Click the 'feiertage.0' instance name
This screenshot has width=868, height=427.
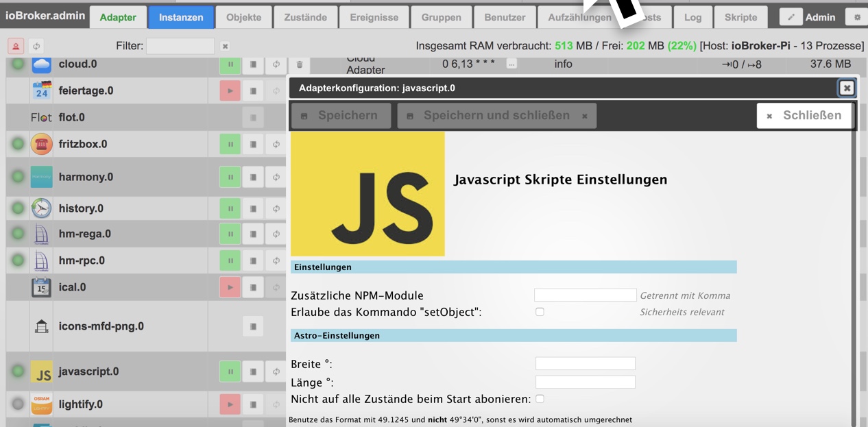pos(86,90)
